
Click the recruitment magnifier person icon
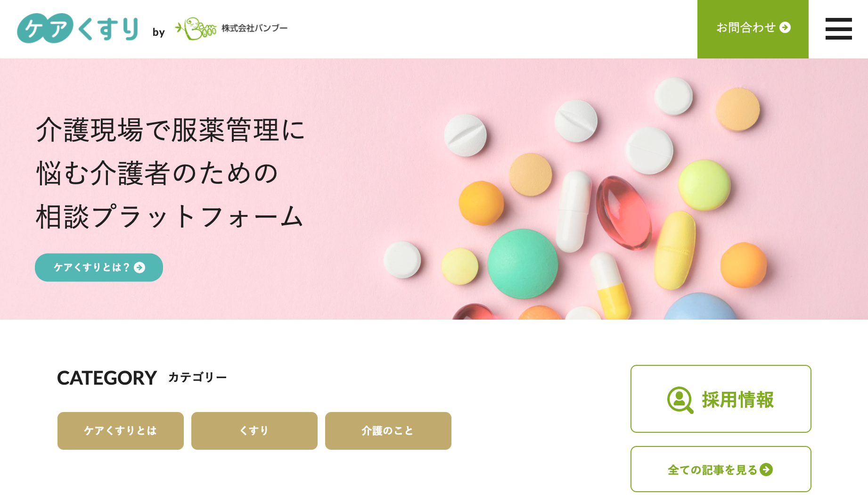click(x=680, y=400)
